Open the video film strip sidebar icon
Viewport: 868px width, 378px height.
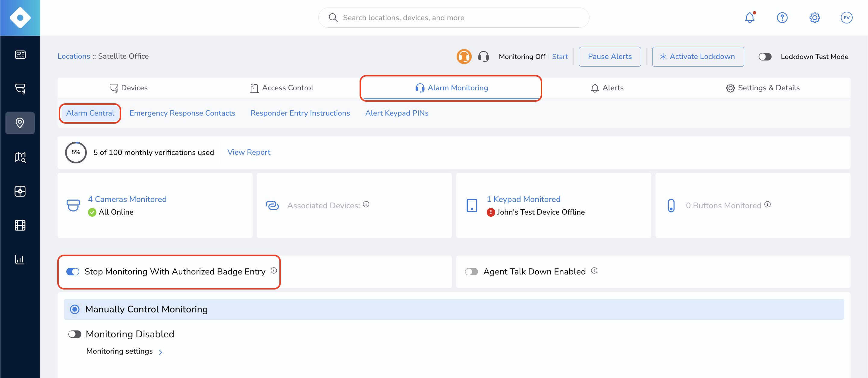pyautogui.click(x=20, y=225)
